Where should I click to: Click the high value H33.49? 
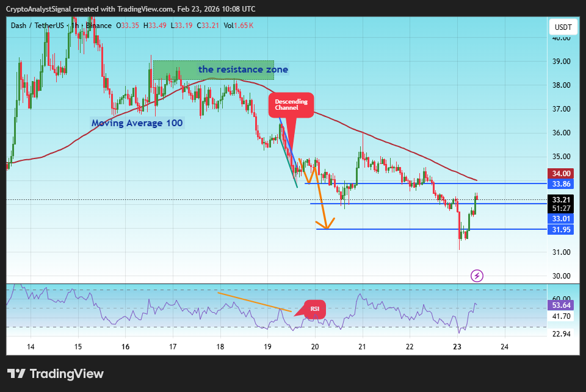154,26
